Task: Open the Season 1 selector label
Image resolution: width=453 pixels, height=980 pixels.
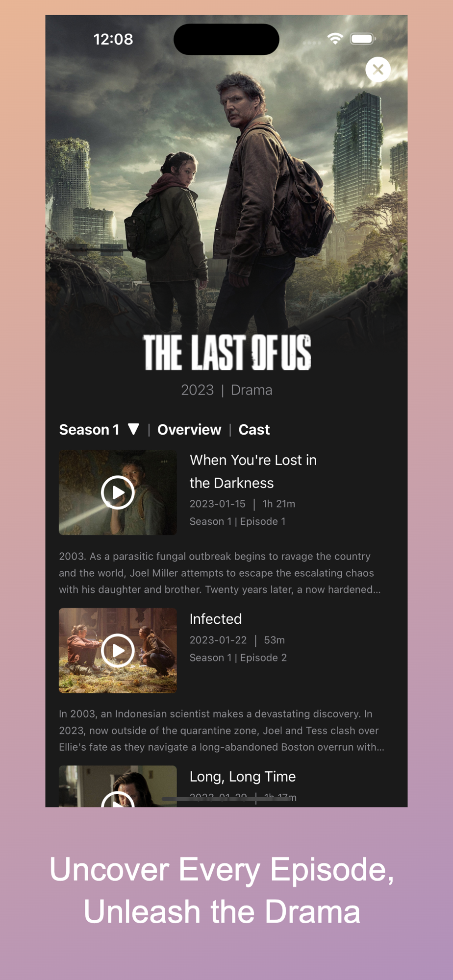Action: pyautogui.click(x=89, y=430)
